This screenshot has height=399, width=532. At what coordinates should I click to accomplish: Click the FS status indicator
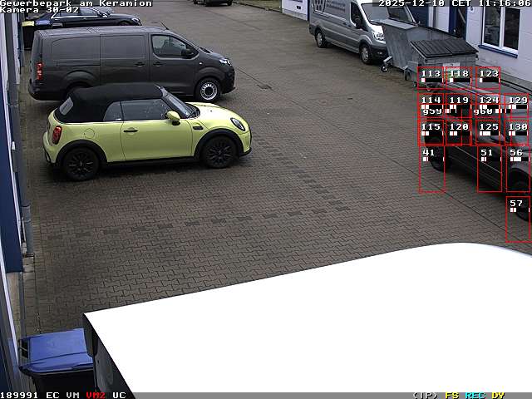452,395
